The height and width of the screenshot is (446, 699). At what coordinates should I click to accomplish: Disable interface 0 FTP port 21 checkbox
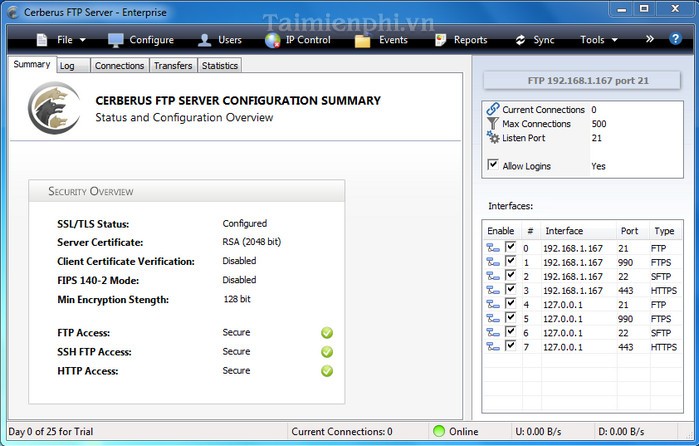click(510, 247)
